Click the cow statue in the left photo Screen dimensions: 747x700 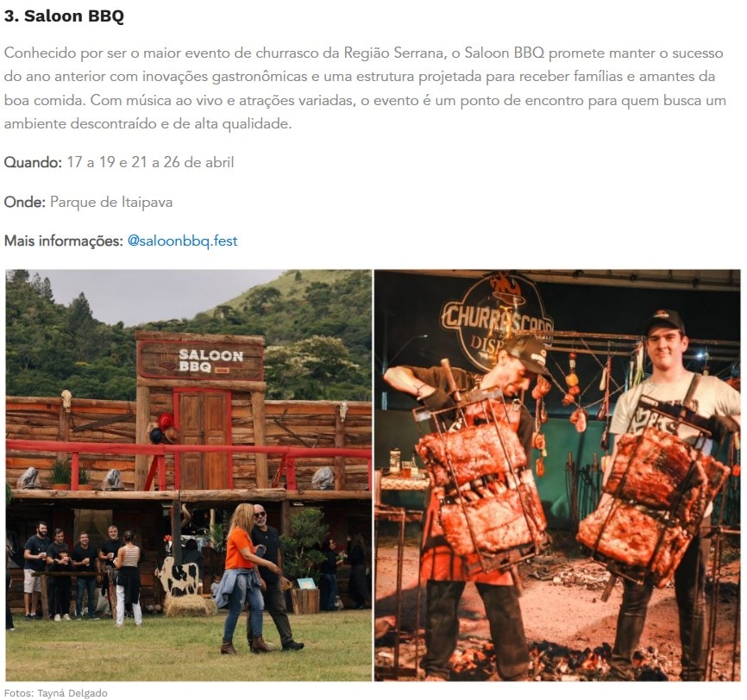click(x=178, y=577)
